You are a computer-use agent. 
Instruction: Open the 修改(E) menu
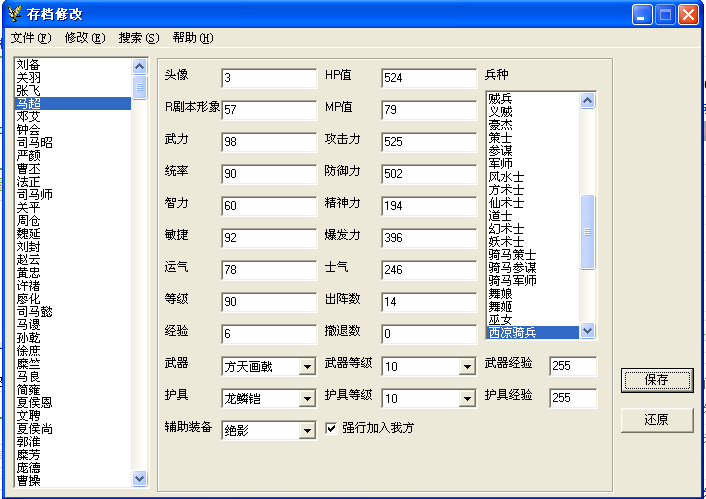coord(85,38)
